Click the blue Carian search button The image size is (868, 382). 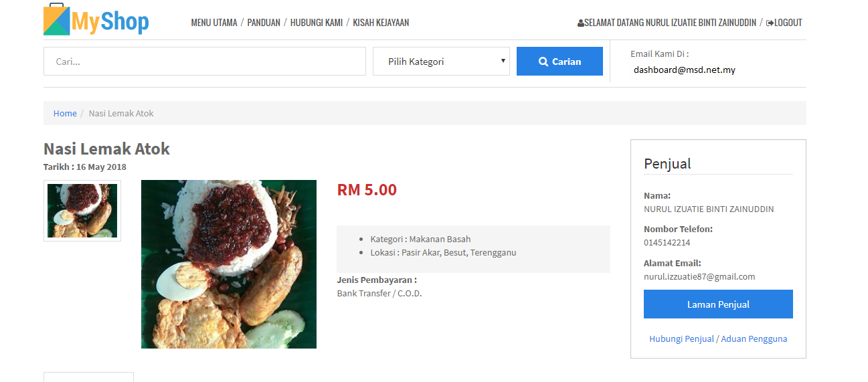(559, 62)
